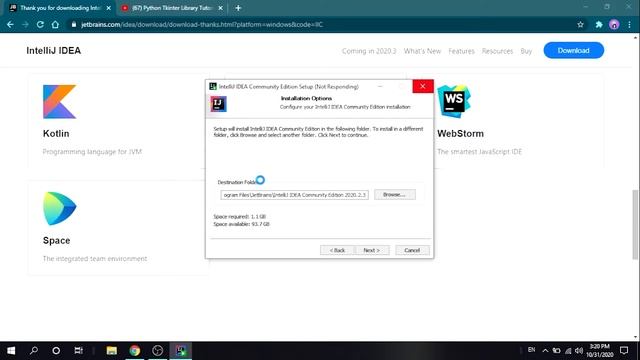Open the notification center icon
Image resolution: width=640 pixels, height=360 pixels.
coord(624,350)
